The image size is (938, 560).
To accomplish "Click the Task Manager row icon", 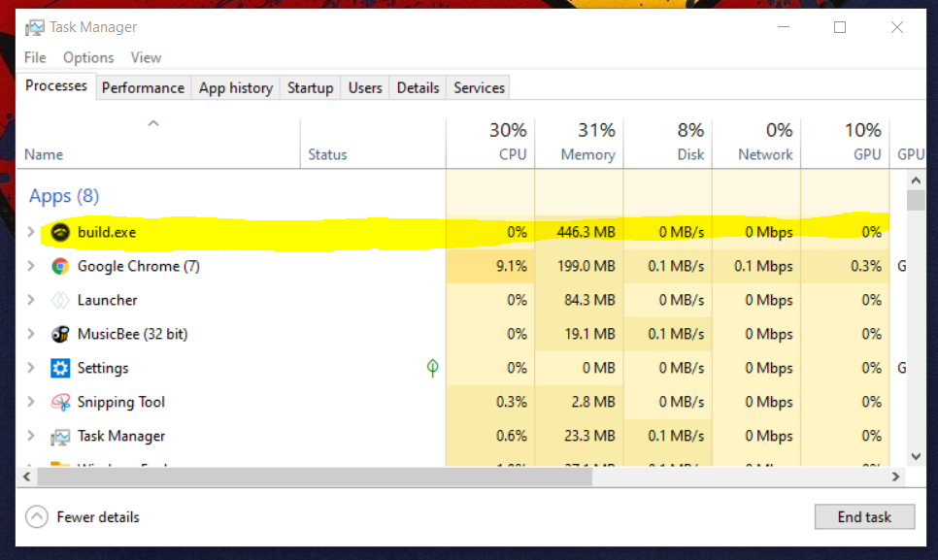I will [60, 437].
